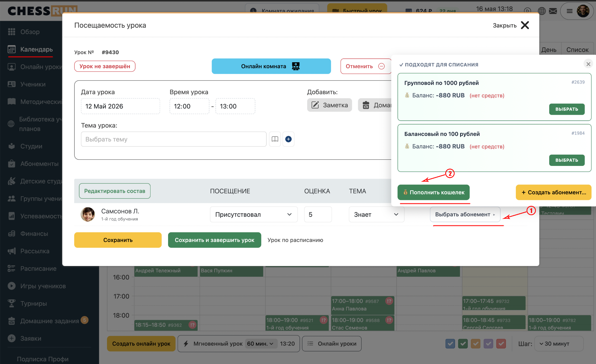Close the subscription popup X
This screenshot has width=596, height=364.
click(588, 64)
